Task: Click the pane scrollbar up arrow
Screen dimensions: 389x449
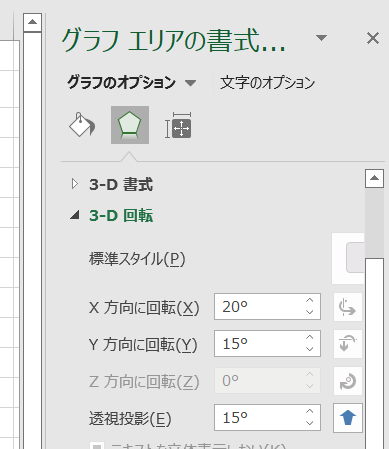Action: pyautogui.click(x=374, y=178)
